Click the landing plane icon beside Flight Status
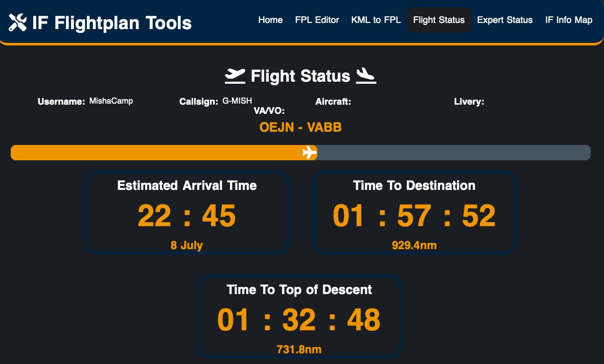 pyautogui.click(x=366, y=76)
